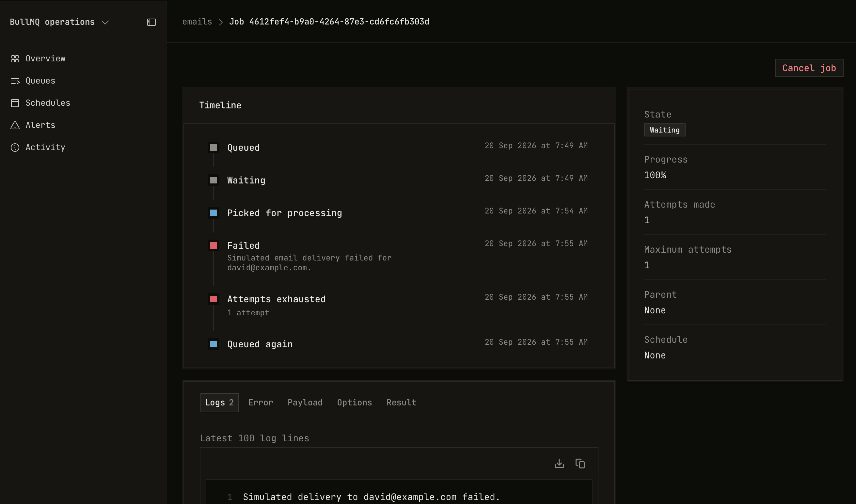Click the Activity info circle icon
Viewport: 856px width, 504px height.
(x=15, y=148)
